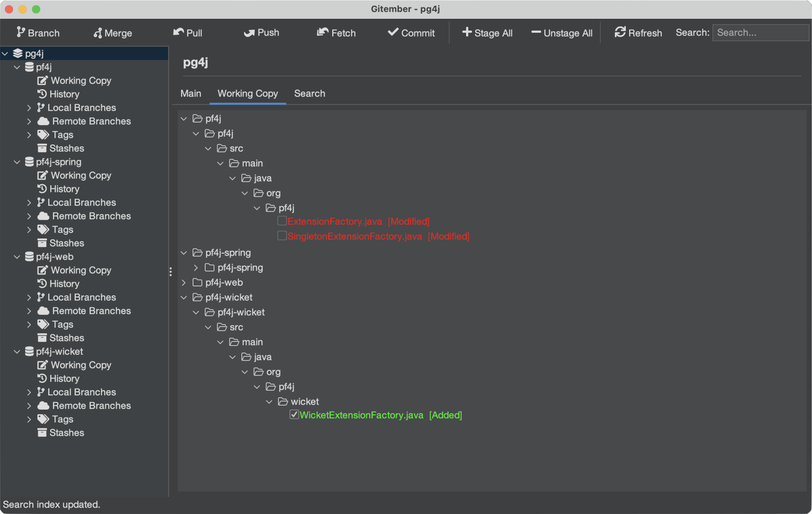The image size is (812, 514).
Task: Switch to the Main tab
Action: point(191,93)
